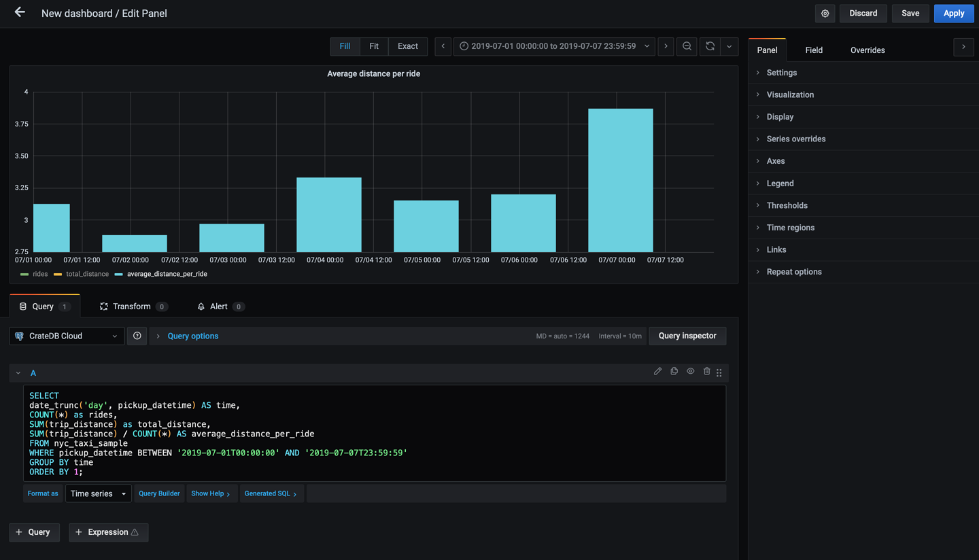Click Show Help

(211, 493)
